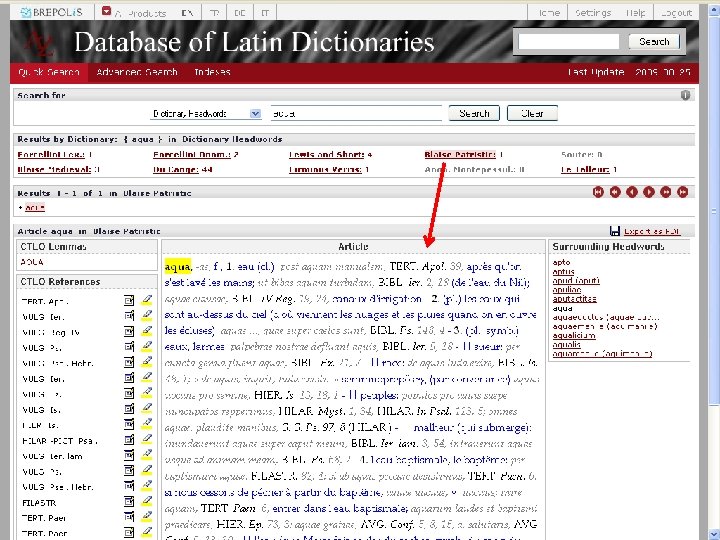Click Search button in the banner
The image size is (720, 540).
click(x=654, y=42)
